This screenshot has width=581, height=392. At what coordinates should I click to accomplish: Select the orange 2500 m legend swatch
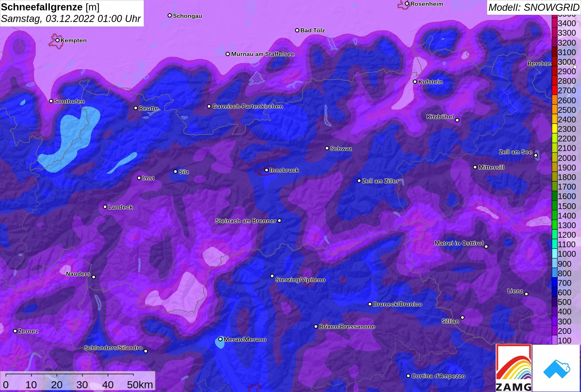(x=554, y=110)
